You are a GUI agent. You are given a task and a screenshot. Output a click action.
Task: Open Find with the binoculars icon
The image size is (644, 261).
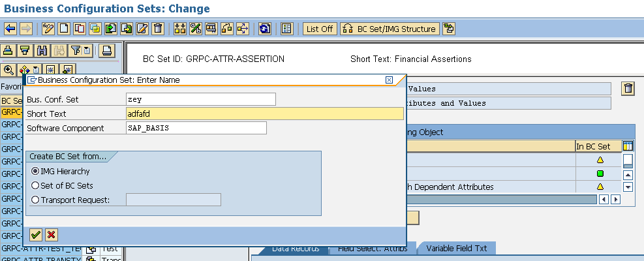pyautogui.click(x=42, y=51)
